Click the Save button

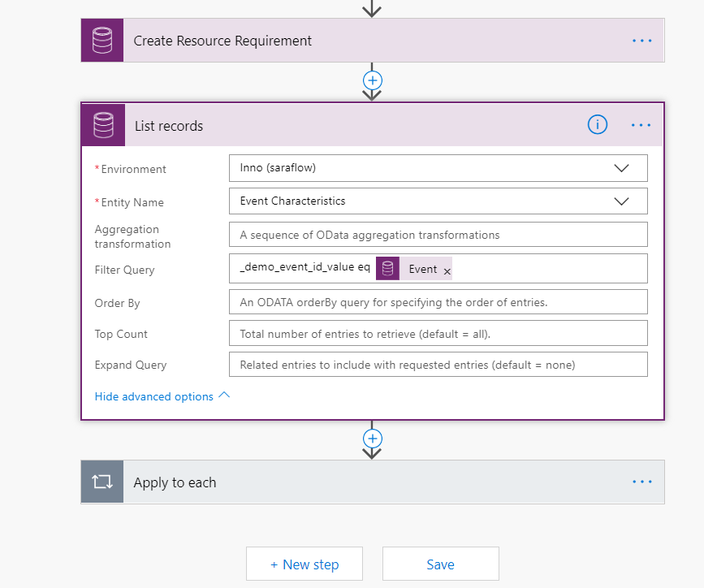[440, 564]
